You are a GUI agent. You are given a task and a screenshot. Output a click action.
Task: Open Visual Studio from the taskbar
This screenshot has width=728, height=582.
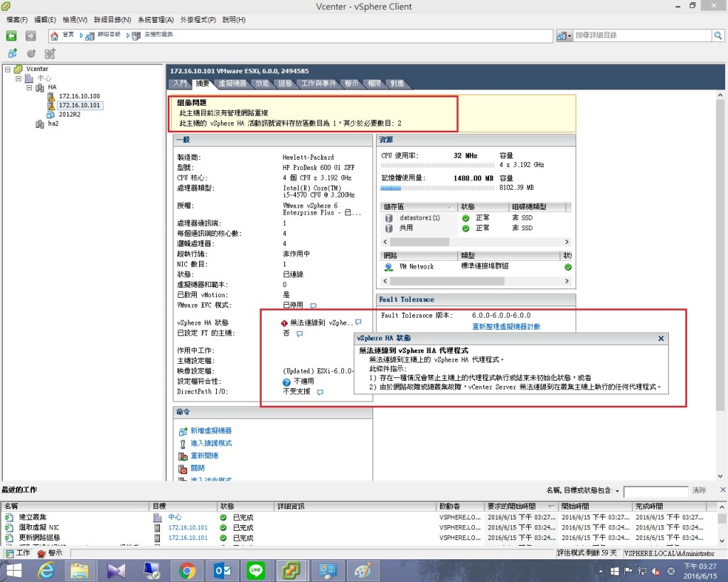pos(116,571)
